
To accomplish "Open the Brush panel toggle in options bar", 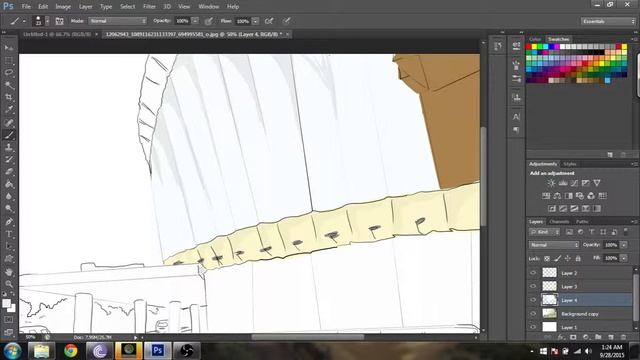I will pos(60,21).
